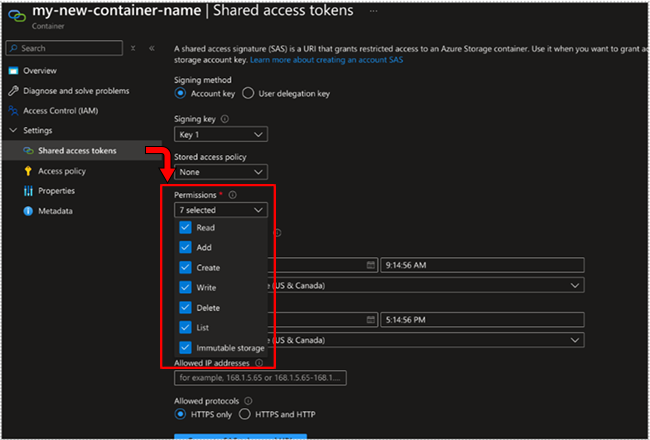Collapse the Settings section in sidebar
Viewport: 650px width, 440px height.
click(x=13, y=130)
